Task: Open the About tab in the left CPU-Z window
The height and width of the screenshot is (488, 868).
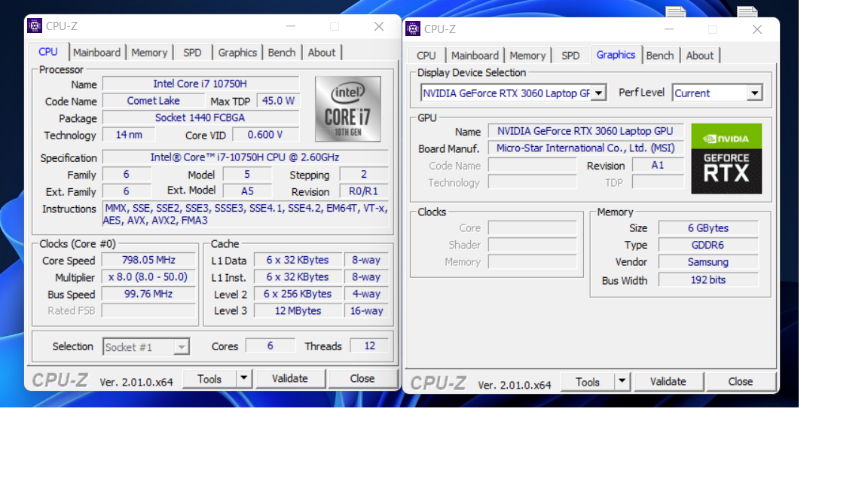Action: click(x=322, y=53)
